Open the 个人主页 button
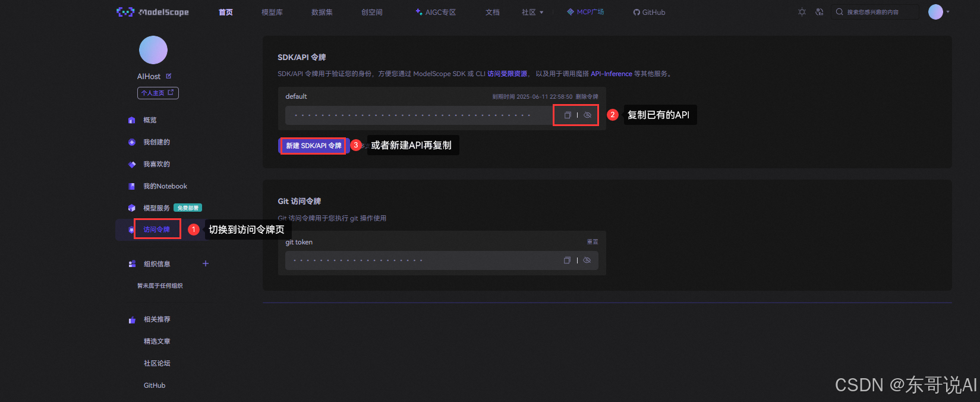980x402 pixels. (158, 93)
